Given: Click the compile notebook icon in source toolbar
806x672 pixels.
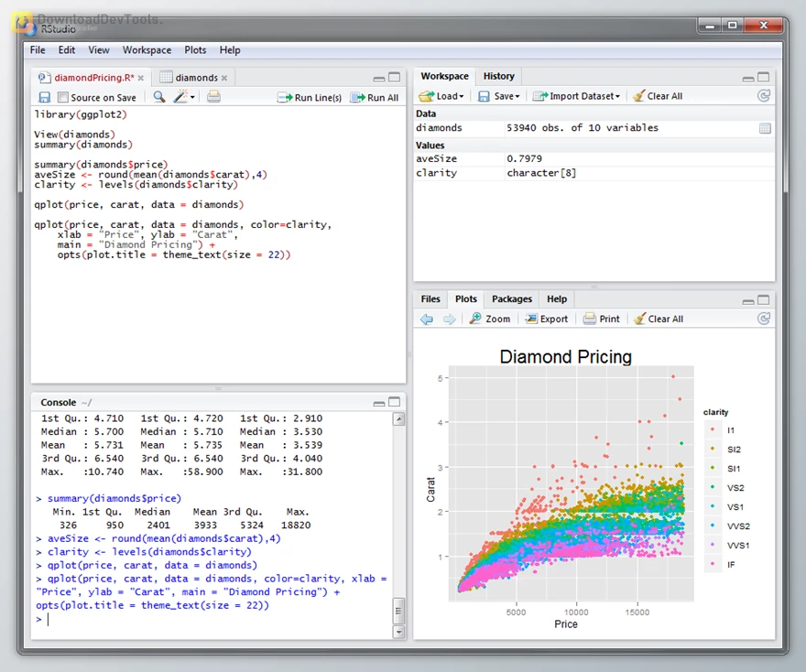Looking at the screenshot, I should [213, 96].
